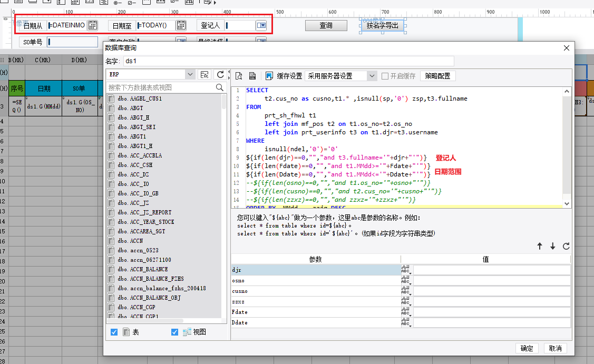Open the 登记人 dropdown in parameter panel
Screen dimensions: 594x364
click(261, 25)
